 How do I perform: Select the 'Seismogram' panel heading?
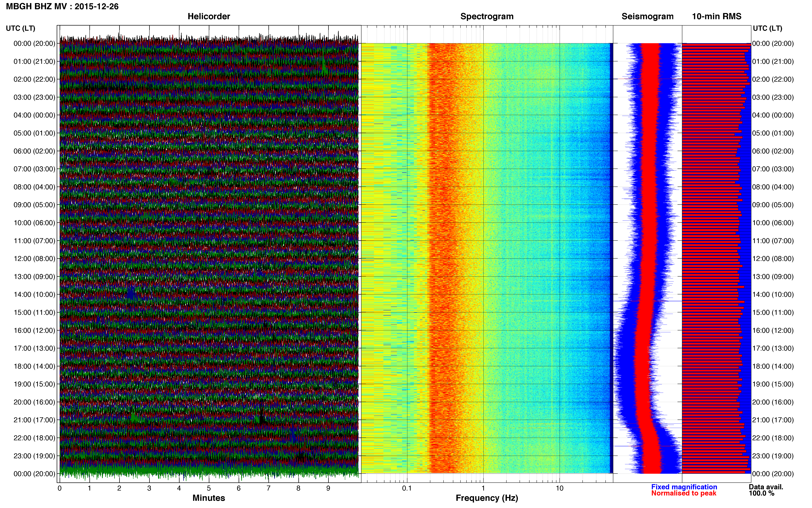(x=648, y=16)
